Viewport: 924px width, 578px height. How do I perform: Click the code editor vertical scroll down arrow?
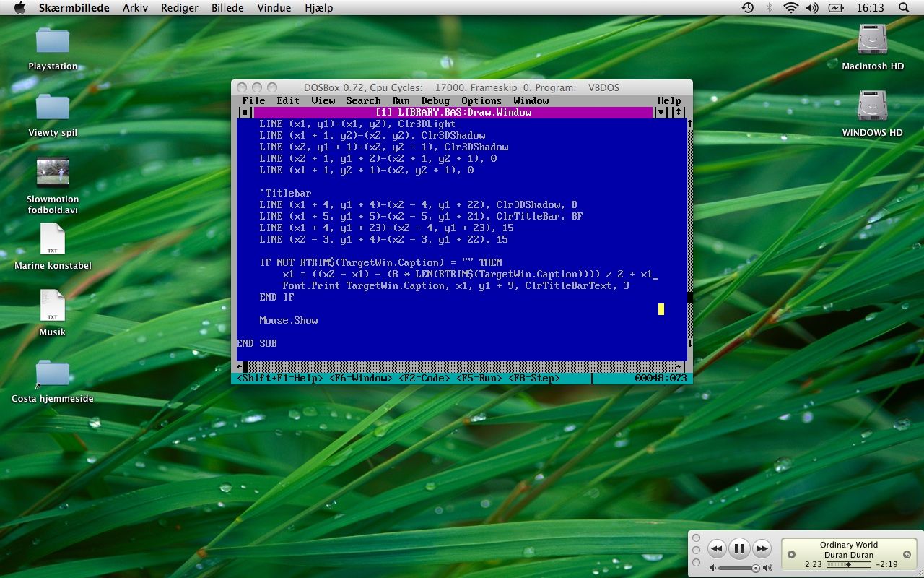click(x=689, y=343)
